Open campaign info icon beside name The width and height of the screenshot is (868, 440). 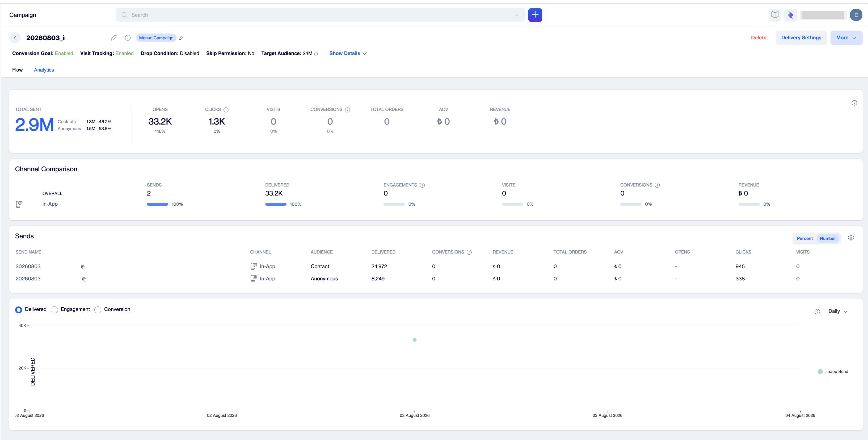coord(128,38)
